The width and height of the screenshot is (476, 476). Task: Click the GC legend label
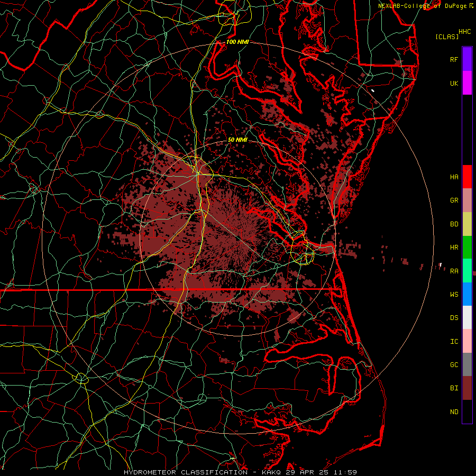454,365
